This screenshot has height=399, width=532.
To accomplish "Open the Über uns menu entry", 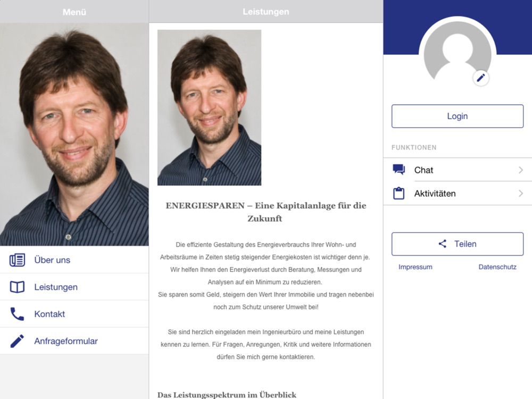I will click(74, 260).
